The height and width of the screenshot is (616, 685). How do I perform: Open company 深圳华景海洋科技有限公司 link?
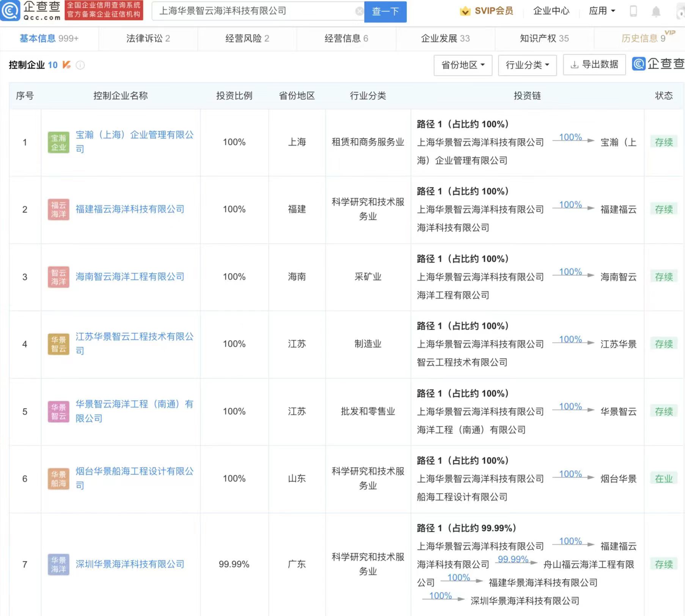tap(130, 564)
